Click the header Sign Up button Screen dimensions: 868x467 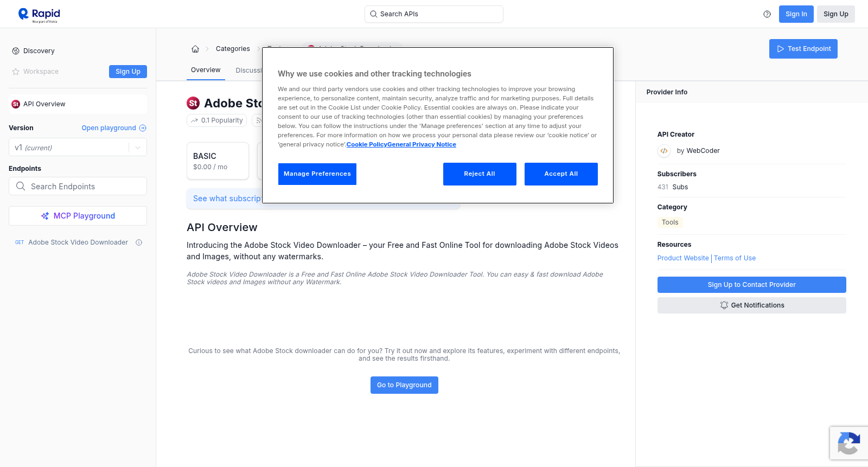(x=835, y=14)
